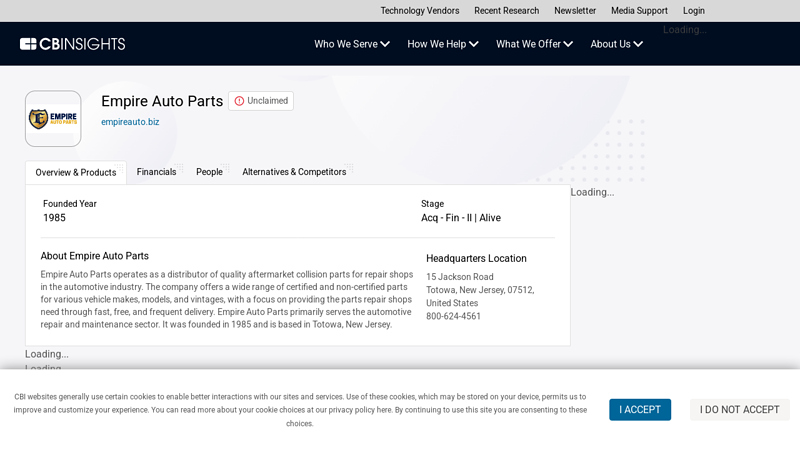Image resolution: width=800 pixels, height=450 pixels.
Task: Click the Empire Auto Parts company logo
Action: (x=53, y=119)
